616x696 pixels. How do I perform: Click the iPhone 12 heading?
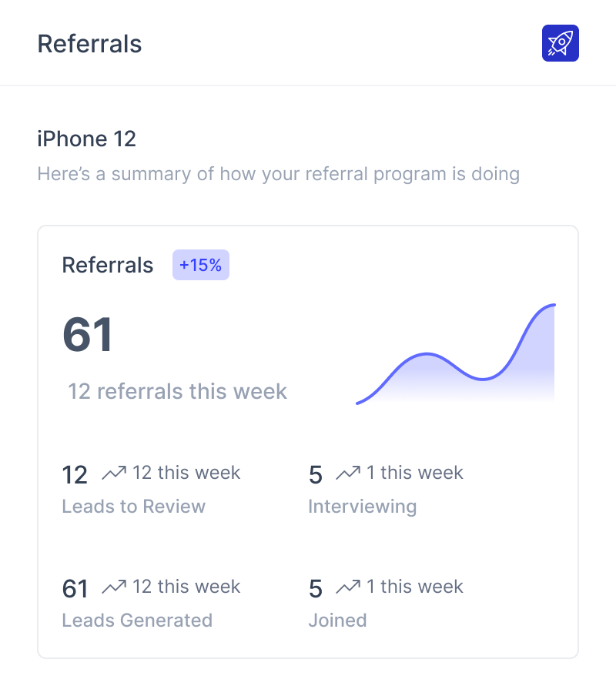(x=86, y=139)
